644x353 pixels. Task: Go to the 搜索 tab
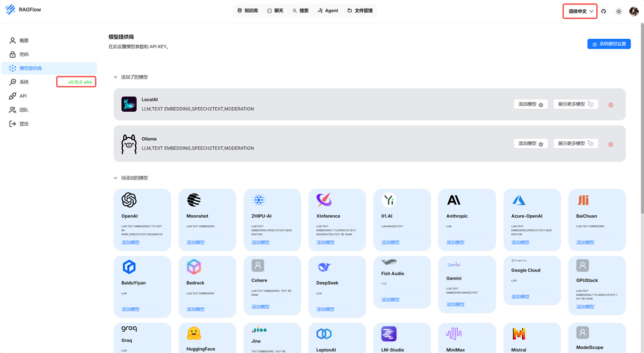click(x=301, y=11)
